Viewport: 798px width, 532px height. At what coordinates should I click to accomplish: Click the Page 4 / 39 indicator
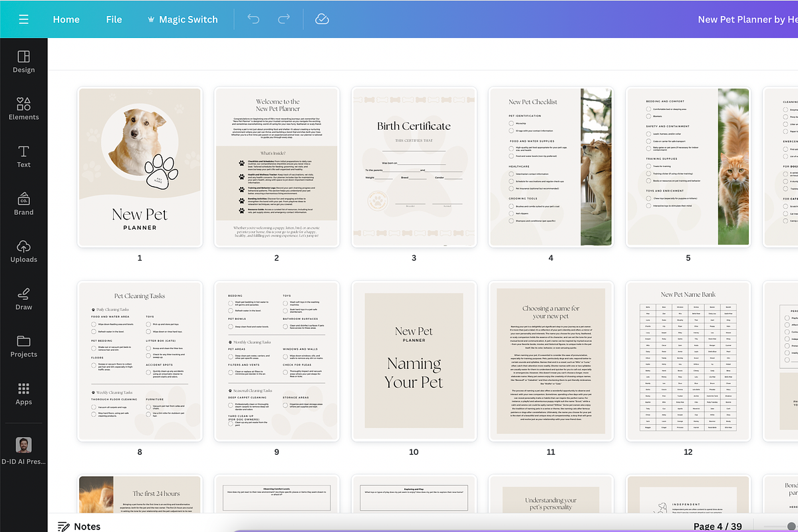point(718,526)
